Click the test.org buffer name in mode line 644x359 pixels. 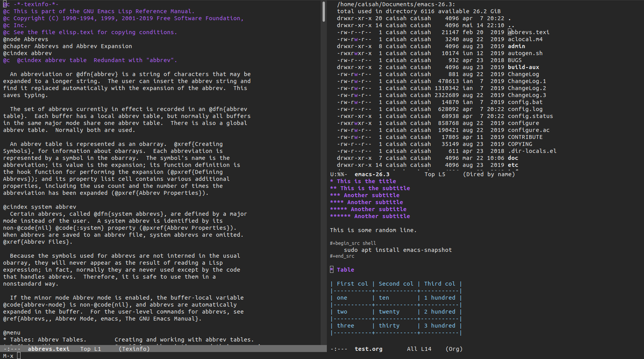(368, 349)
